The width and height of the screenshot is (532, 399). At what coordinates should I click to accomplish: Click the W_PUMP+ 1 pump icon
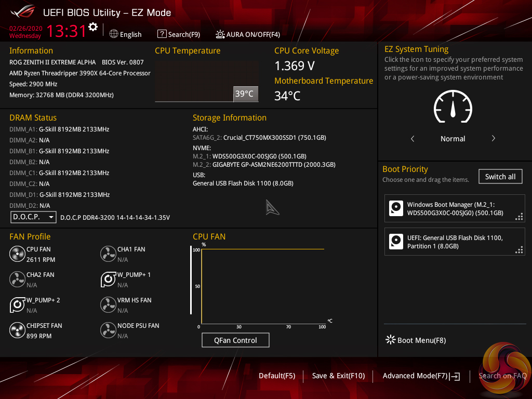[x=108, y=279]
